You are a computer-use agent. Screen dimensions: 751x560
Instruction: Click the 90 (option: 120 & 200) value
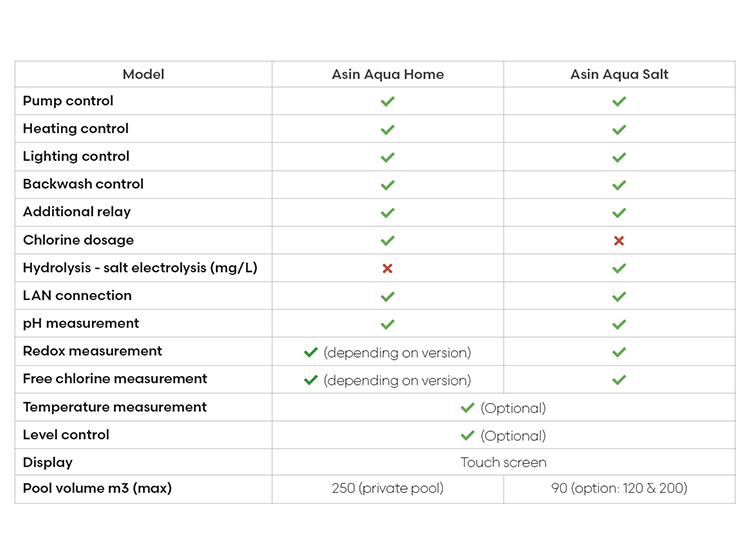click(619, 488)
